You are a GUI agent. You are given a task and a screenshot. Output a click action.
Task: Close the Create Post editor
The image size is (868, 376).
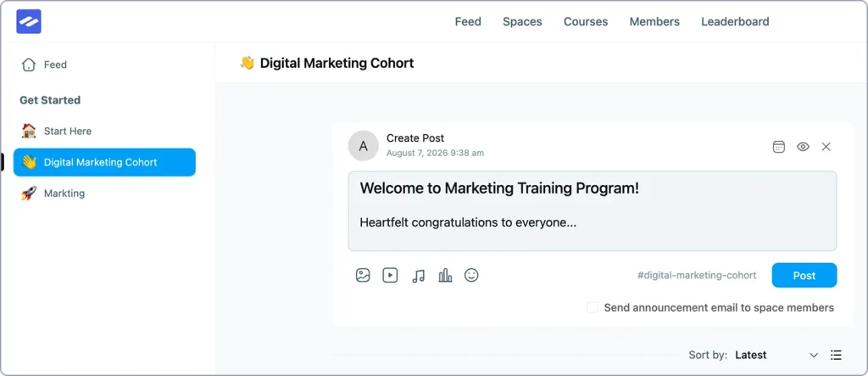coord(826,147)
